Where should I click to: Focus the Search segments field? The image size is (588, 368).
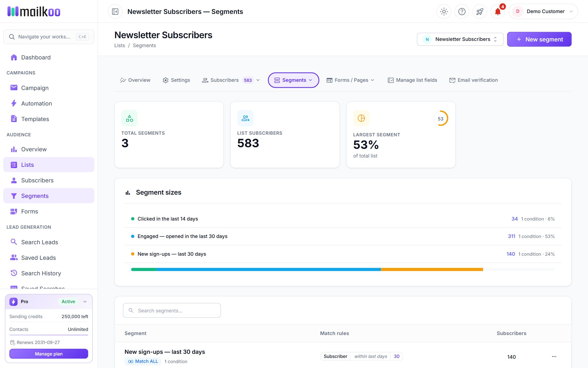pyautogui.click(x=172, y=310)
